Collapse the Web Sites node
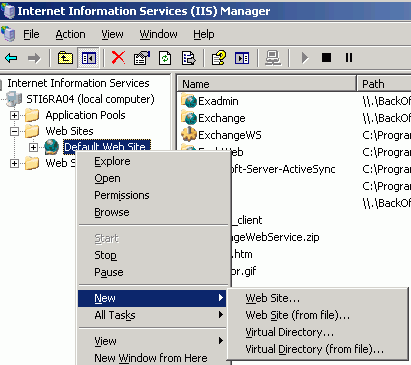The width and height of the screenshot is (411, 365). click(x=14, y=131)
